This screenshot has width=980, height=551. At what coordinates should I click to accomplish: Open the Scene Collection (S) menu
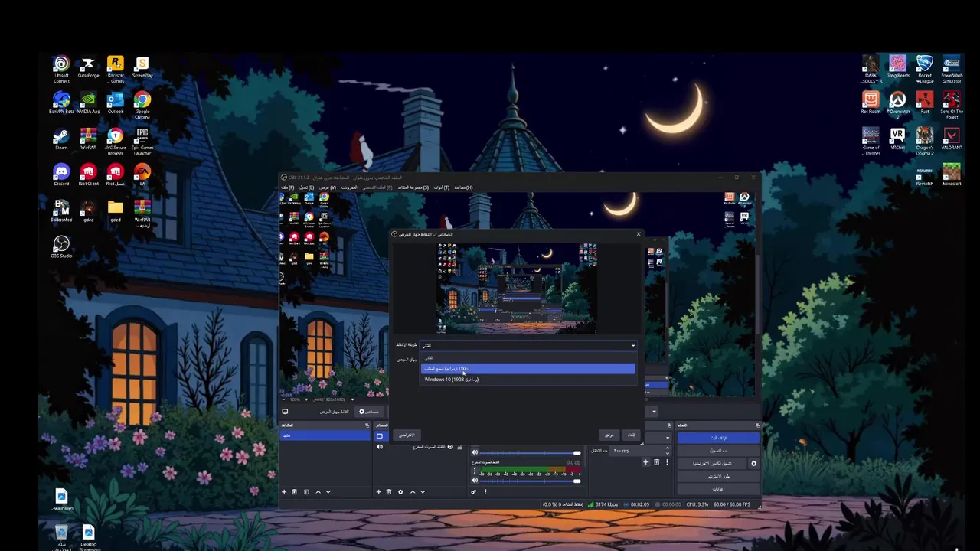point(413,187)
